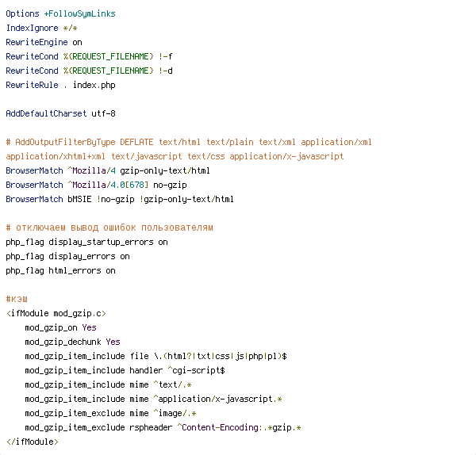The image size is (476, 455).
Task: Click the 'BrowserMatch ^Mozilla/4.0[678] no-gzip' line
Action: point(97,185)
